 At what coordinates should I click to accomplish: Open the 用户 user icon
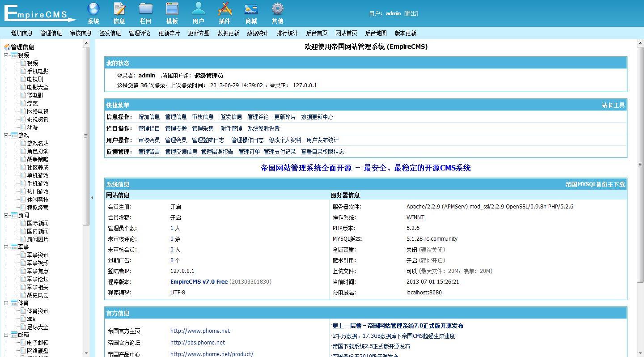click(x=198, y=9)
